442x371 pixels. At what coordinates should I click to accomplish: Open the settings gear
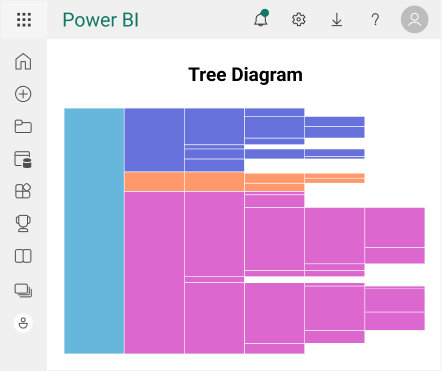pos(299,20)
